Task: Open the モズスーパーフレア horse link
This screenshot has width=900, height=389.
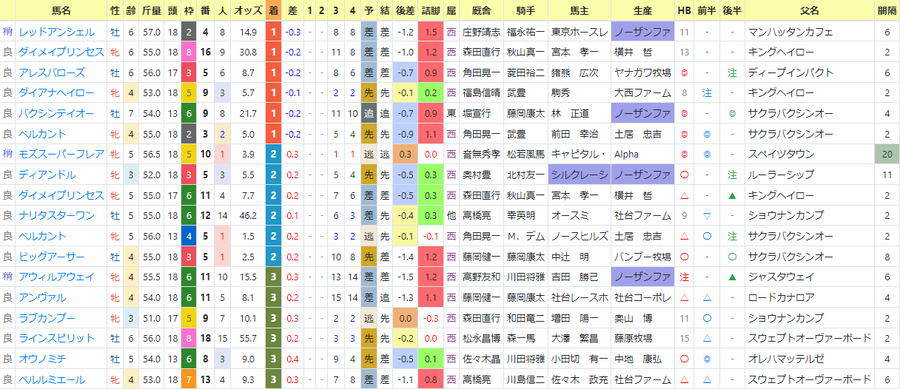Action: (x=61, y=154)
